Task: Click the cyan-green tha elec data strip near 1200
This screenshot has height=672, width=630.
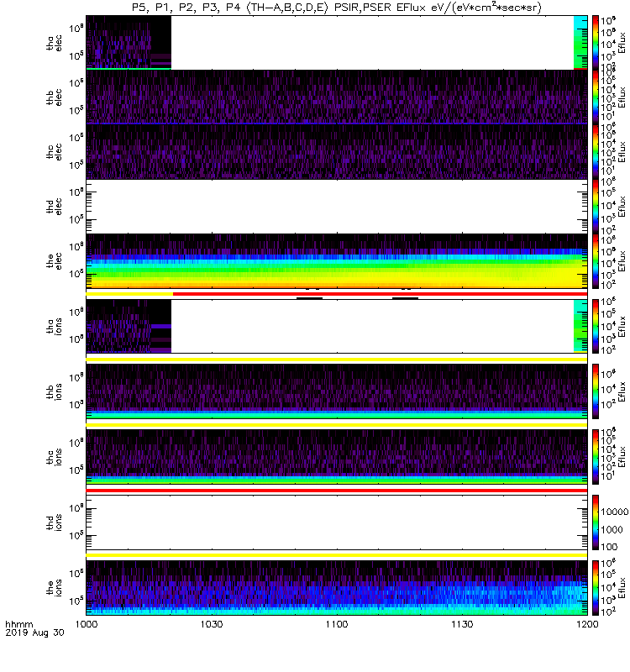Action: 580,43
